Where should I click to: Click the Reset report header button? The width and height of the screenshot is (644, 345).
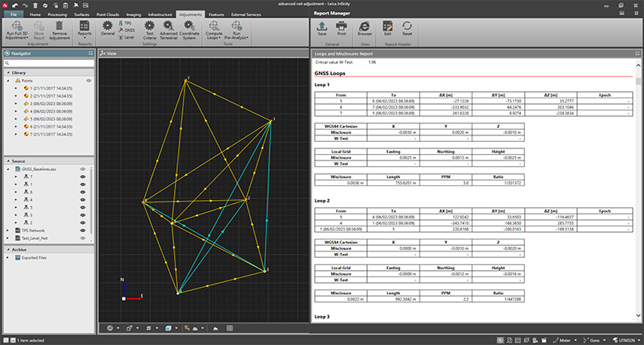[x=408, y=28]
